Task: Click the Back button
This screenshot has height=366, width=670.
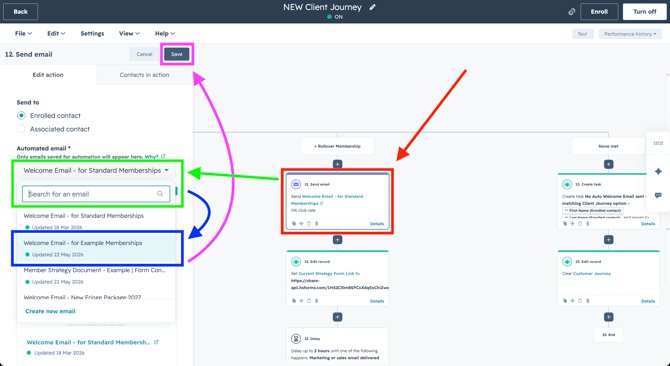Action: click(x=21, y=12)
